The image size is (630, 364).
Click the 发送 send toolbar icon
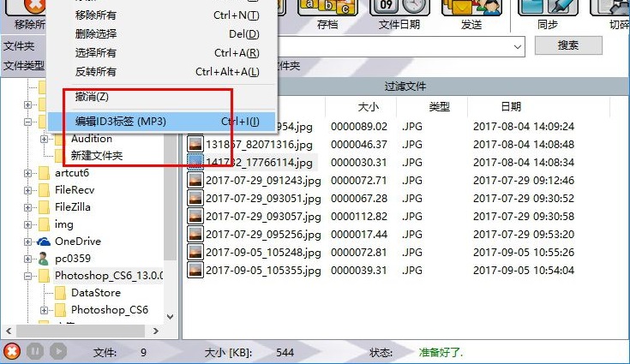pos(471,8)
